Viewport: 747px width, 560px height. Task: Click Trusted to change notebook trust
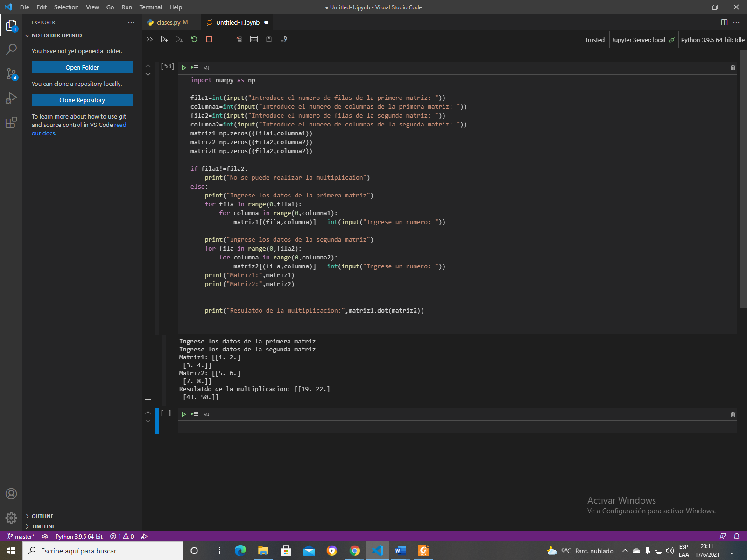594,40
